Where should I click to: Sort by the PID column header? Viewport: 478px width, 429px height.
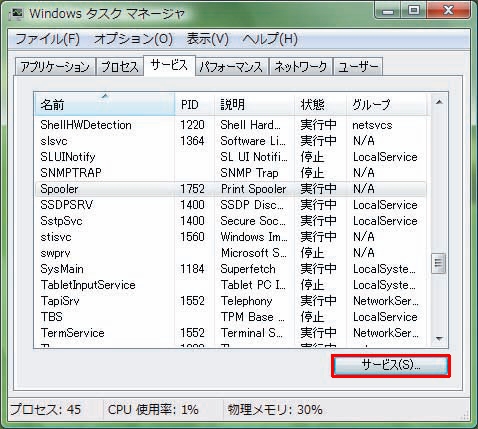tap(195, 104)
